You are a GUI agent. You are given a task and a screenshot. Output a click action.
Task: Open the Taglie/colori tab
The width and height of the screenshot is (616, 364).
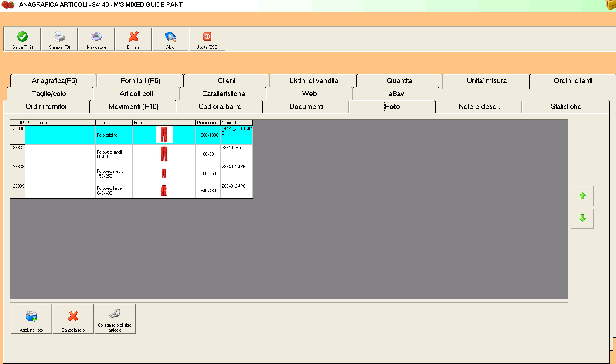(51, 93)
